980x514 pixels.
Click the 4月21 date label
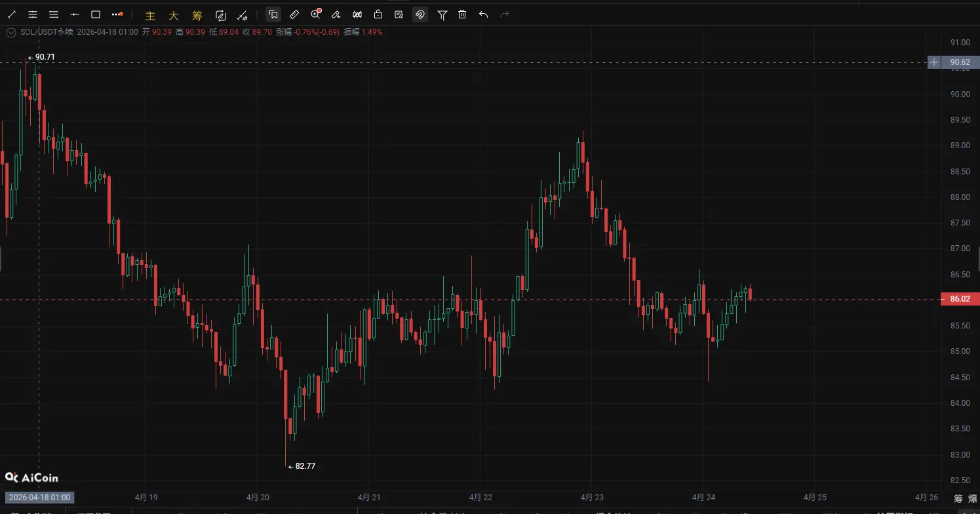(369, 497)
